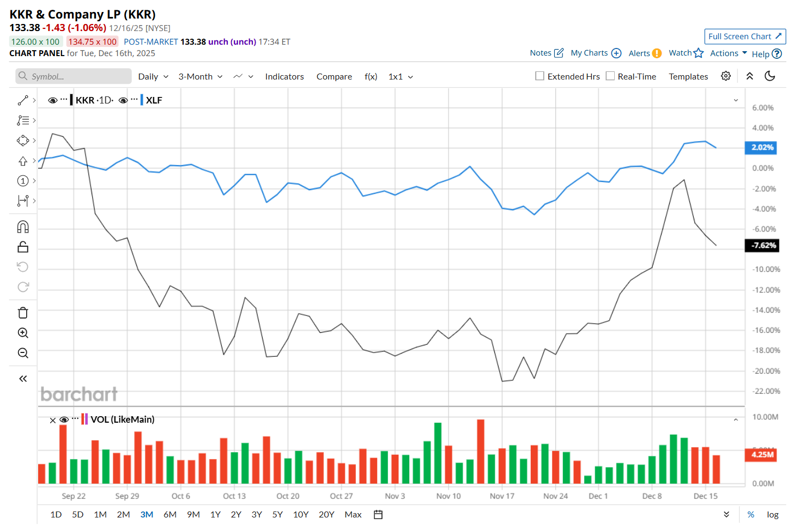
Task: Focus the Symbol search field
Action: [74, 76]
